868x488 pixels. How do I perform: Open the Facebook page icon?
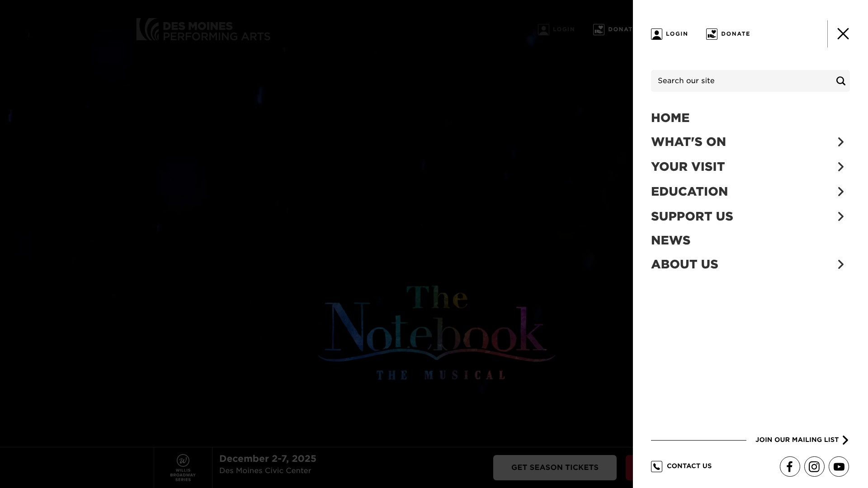coord(790,467)
